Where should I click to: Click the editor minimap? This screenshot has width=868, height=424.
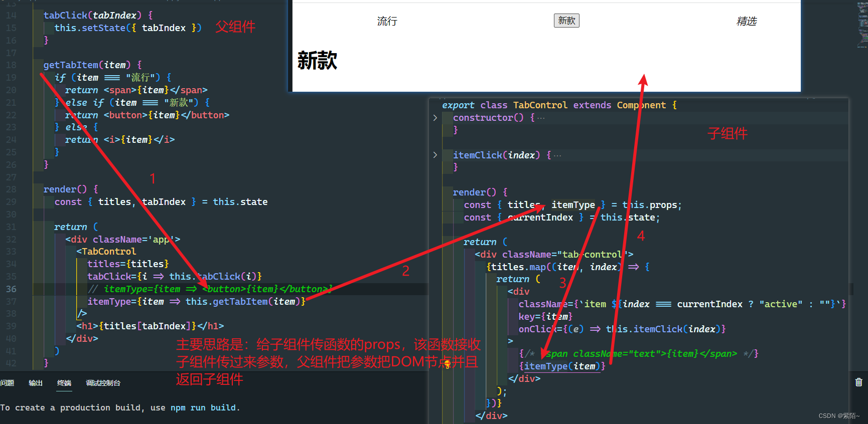click(x=862, y=25)
